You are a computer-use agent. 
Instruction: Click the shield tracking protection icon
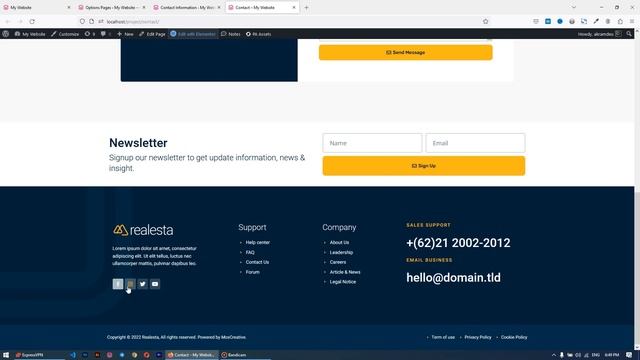pos(82,21)
